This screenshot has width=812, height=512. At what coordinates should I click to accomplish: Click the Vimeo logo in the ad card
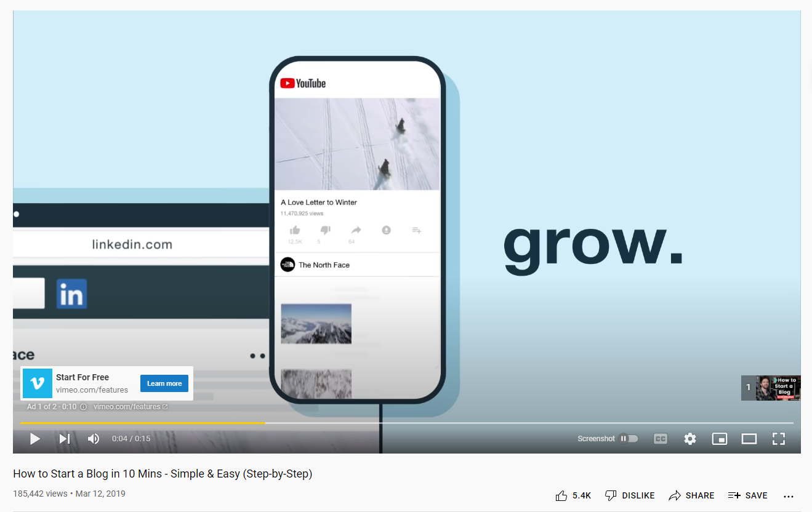(x=38, y=383)
